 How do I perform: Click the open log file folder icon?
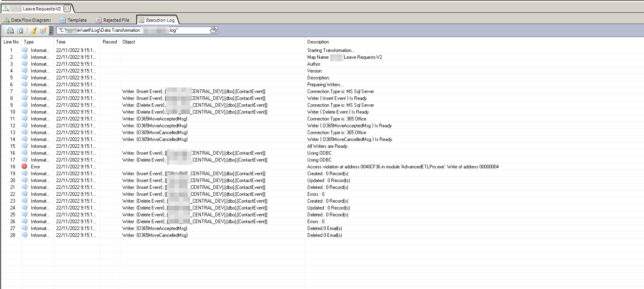coord(213,30)
